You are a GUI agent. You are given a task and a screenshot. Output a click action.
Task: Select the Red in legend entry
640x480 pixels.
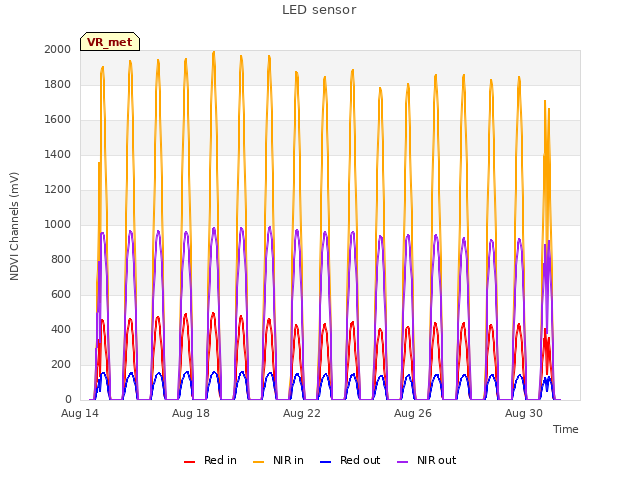click(x=210, y=460)
